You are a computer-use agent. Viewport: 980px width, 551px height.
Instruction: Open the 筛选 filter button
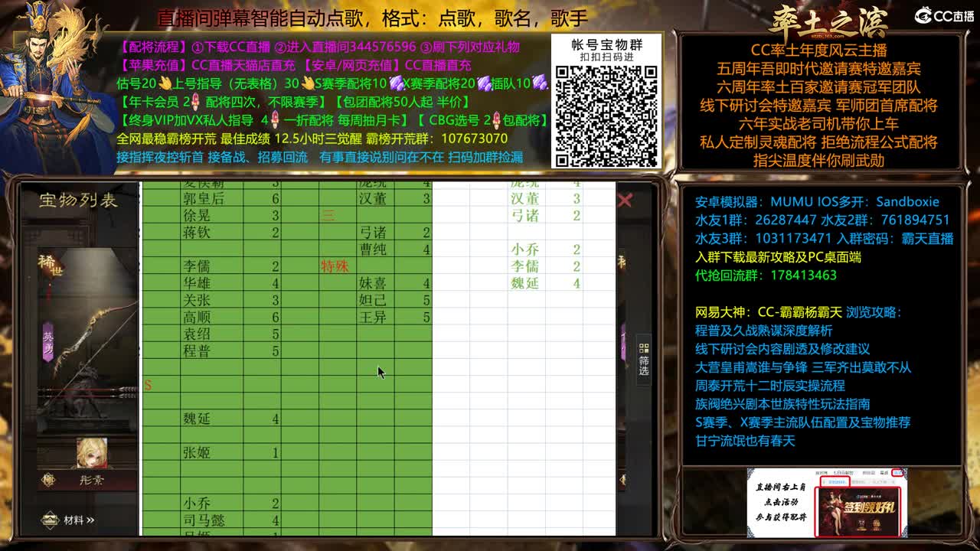coord(644,359)
